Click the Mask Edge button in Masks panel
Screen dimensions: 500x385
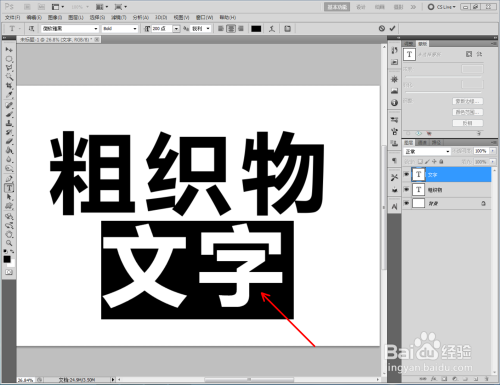coord(468,101)
